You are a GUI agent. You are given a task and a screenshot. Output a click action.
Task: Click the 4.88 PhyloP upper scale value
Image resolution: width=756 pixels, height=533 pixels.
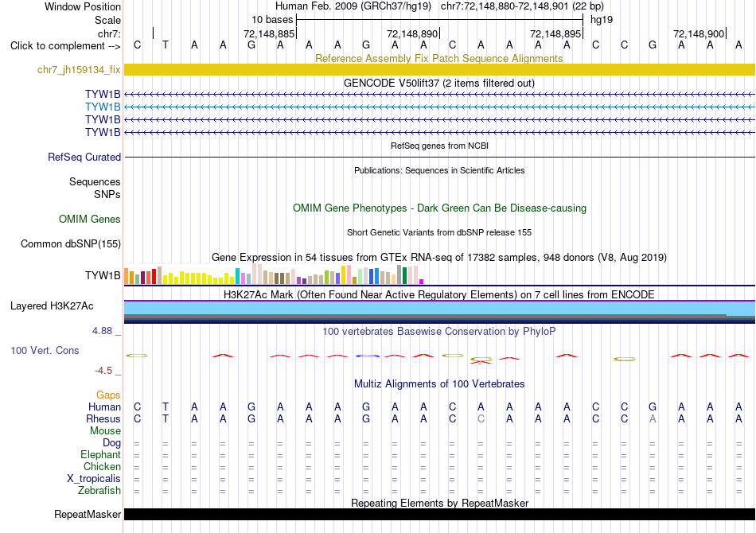tap(102, 331)
